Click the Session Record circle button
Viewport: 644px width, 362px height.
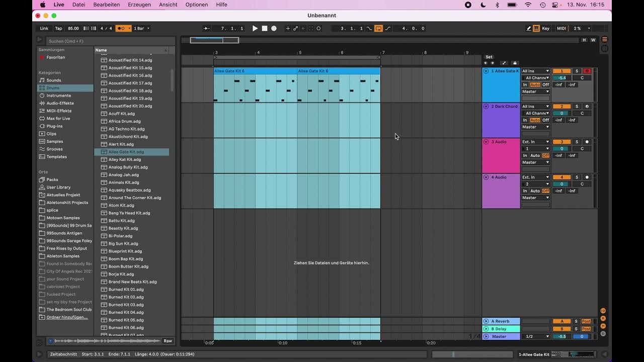tap(318, 29)
